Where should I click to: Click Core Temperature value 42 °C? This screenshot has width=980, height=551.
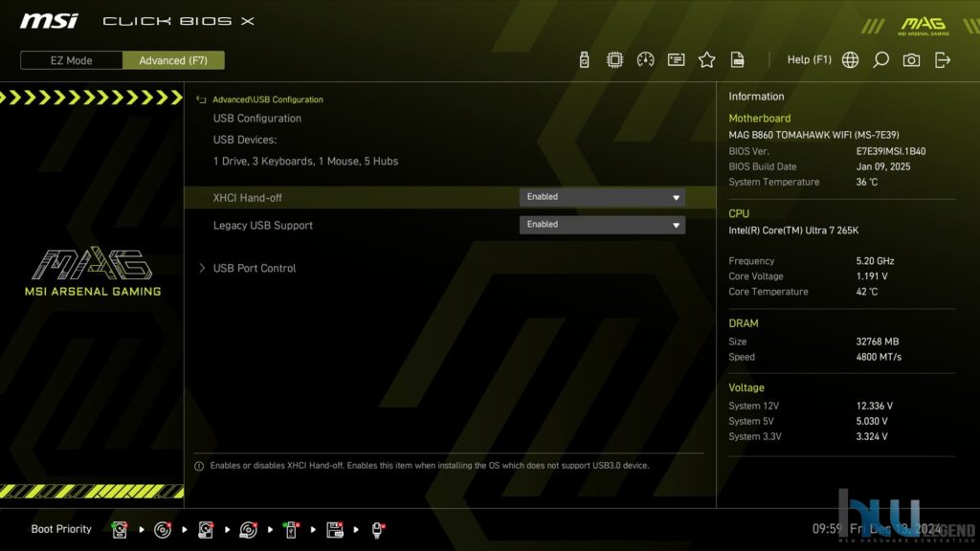point(867,292)
